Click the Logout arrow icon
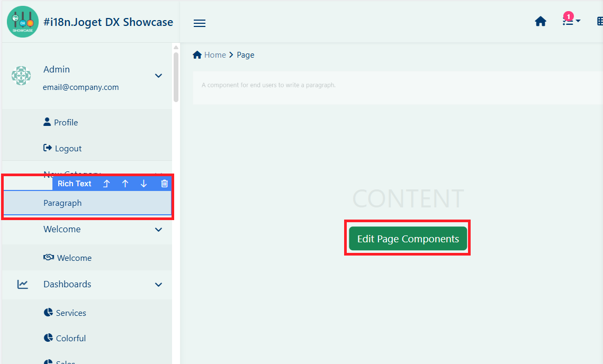The image size is (603, 364). 47,148
